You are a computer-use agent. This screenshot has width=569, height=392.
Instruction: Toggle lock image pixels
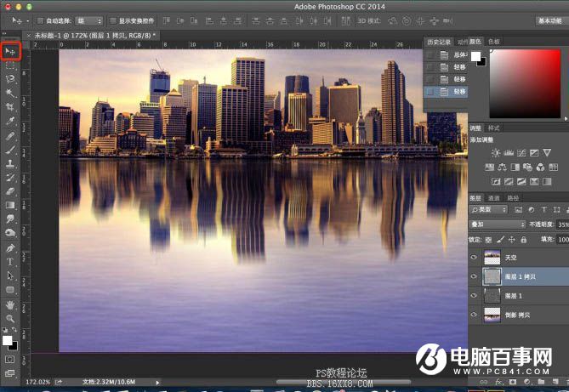tap(500, 240)
